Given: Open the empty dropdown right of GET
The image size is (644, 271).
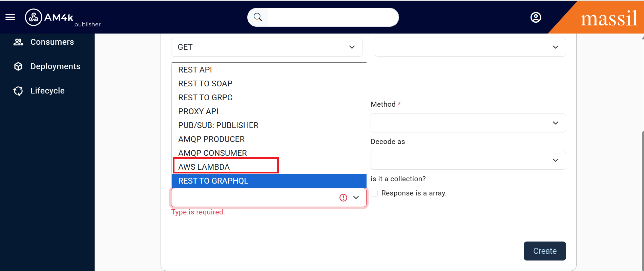Looking at the screenshot, I should [470, 47].
